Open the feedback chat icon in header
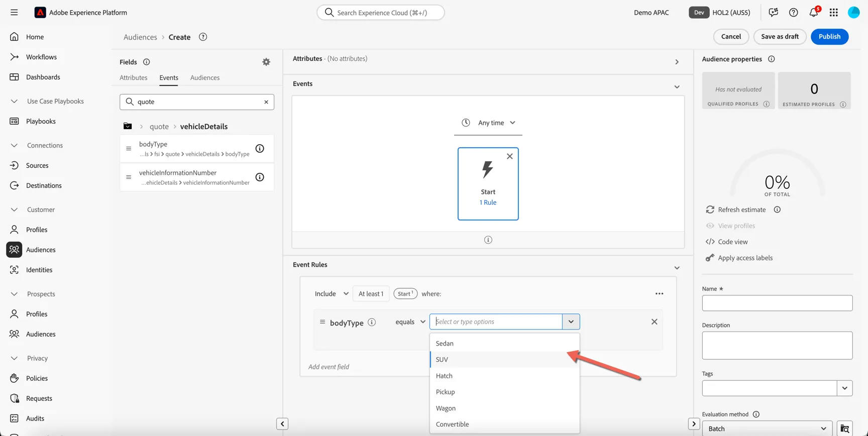The height and width of the screenshot is (436, 868). [x=773, y=13]
